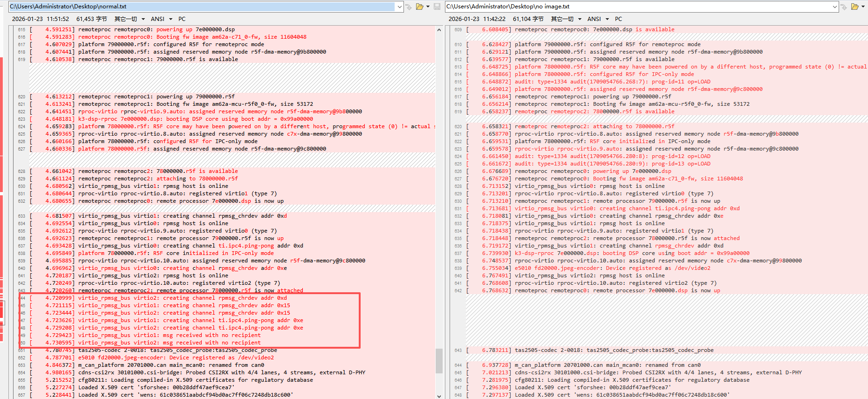The image size is (868, 399).
Task: Click the left pane open-file folder icon
Action: [x=420, y=7]
